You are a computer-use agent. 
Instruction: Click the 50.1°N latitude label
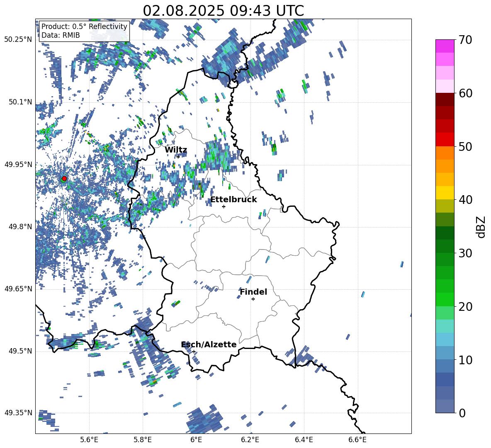click(x=20, y=102)
